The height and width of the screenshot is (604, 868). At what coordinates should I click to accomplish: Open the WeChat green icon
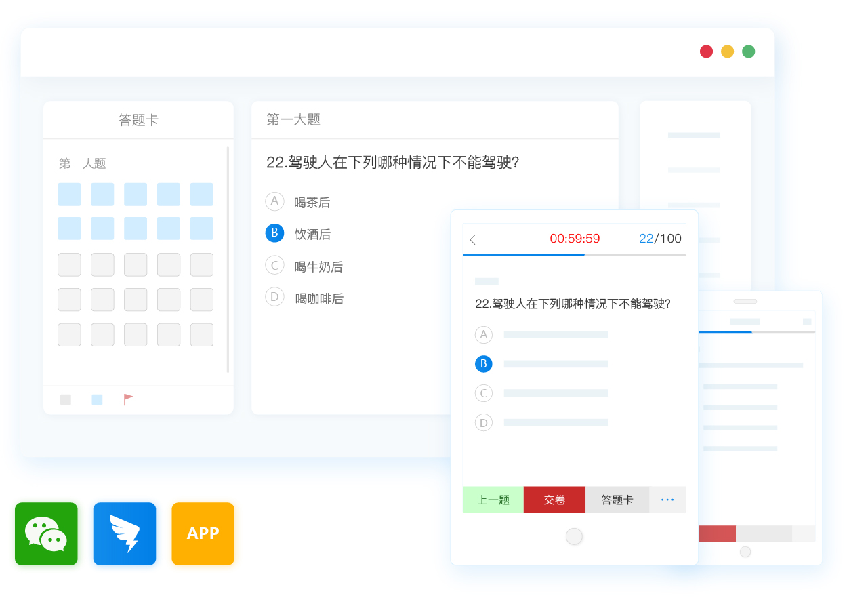tap(46, 533)
